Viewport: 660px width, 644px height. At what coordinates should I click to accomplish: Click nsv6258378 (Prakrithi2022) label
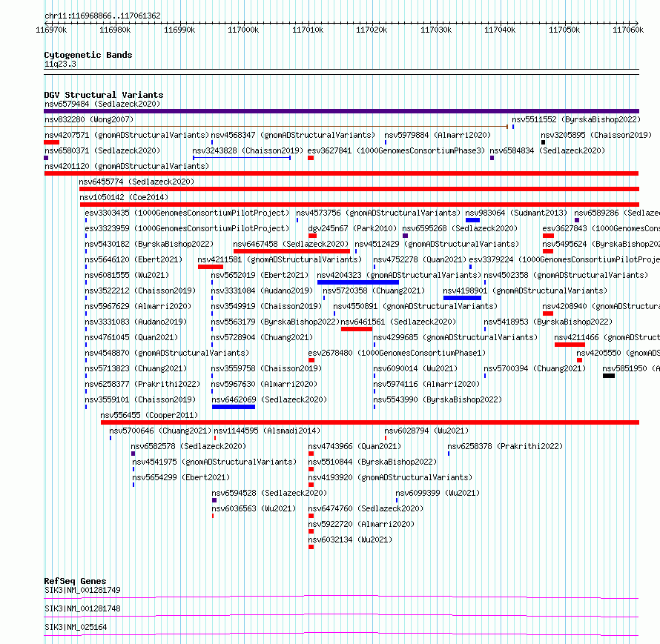(505, 446)
